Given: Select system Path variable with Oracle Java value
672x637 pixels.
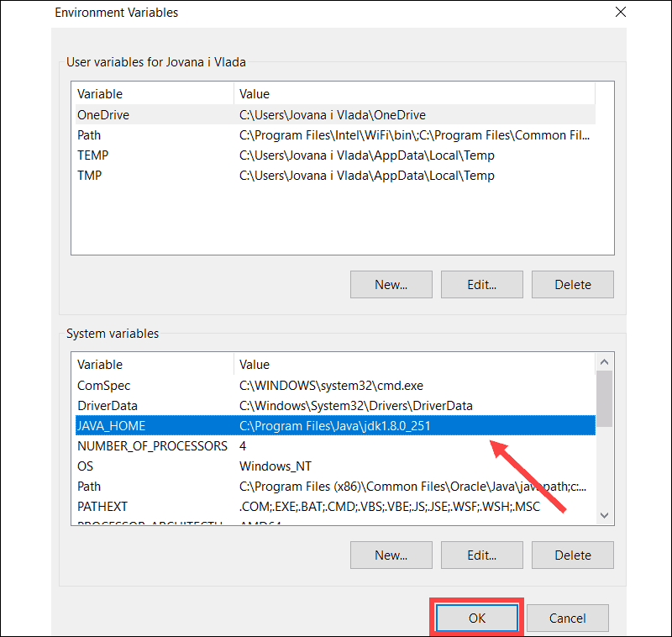Looking at the screenshot, I should 335,486.
